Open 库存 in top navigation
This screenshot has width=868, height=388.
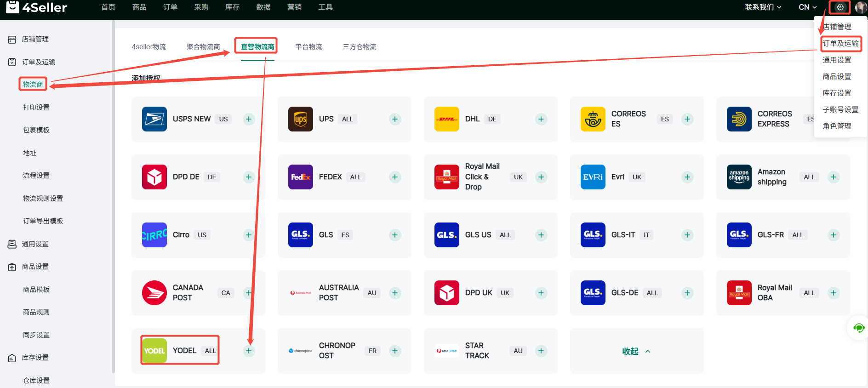point(233,7)
